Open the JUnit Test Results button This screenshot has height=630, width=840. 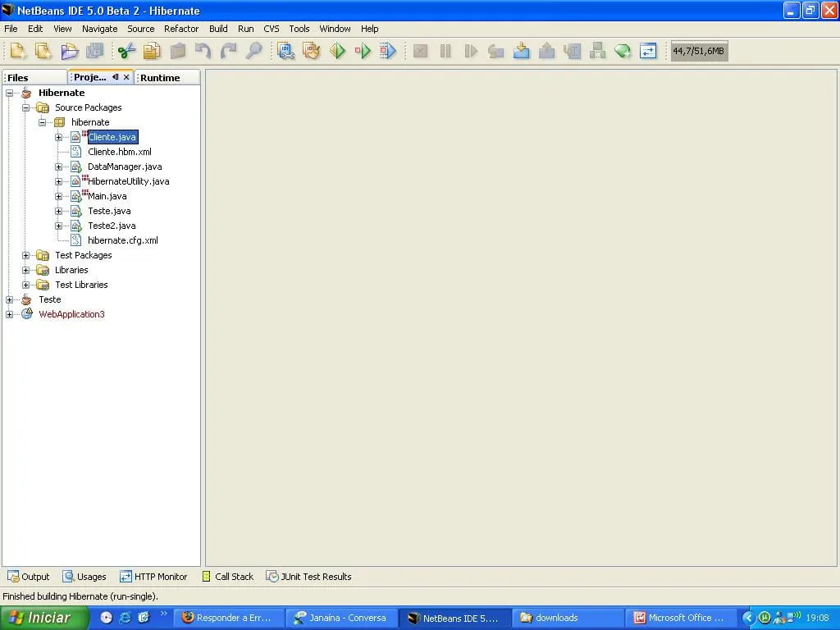click(x=308, y=577)
